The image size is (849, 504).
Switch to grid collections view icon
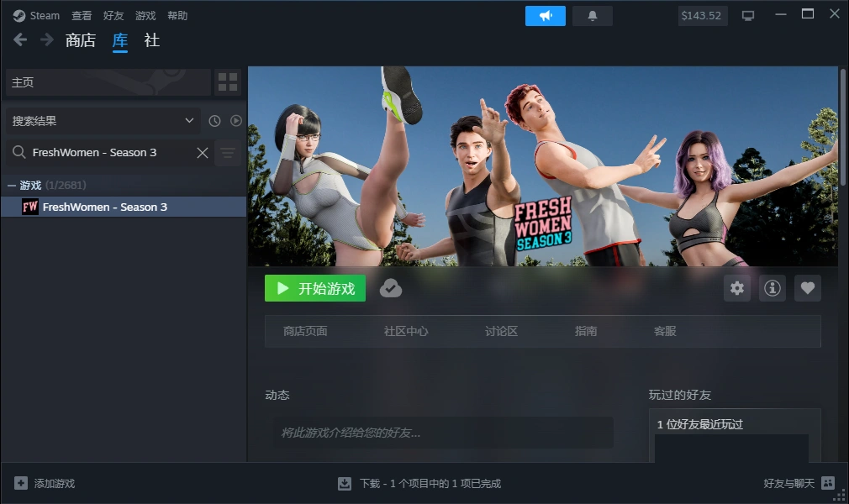point(228,82)
